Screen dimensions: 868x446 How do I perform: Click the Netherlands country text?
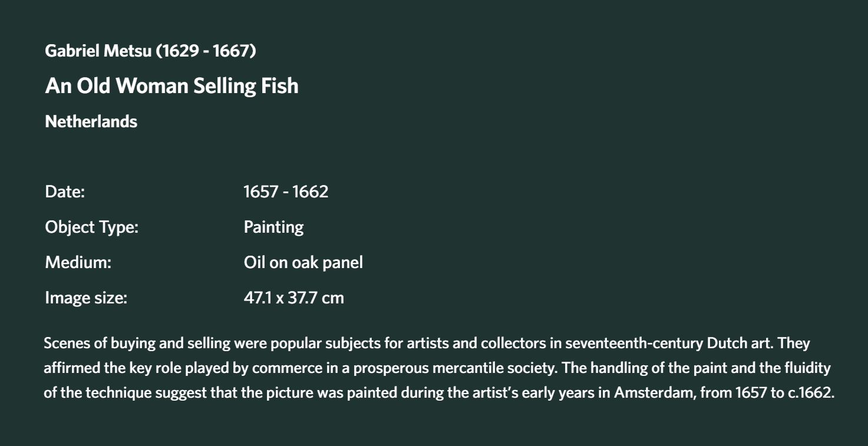(91, 121)
